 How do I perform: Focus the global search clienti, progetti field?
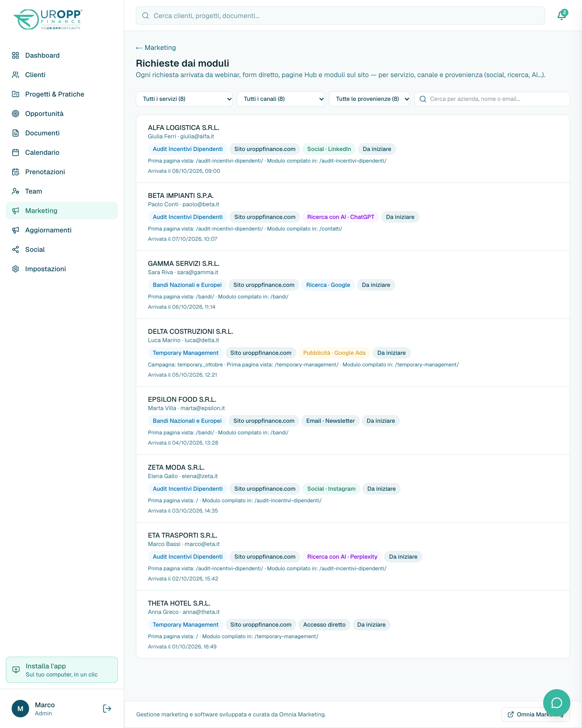(340, 16)
